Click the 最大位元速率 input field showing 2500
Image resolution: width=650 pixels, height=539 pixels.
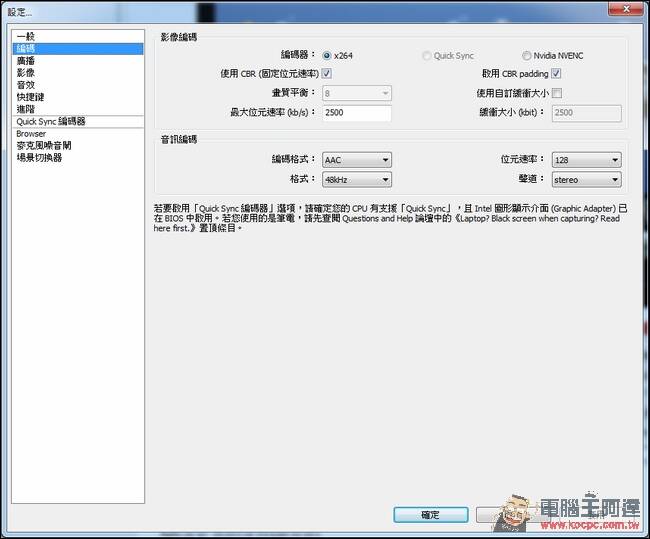(x=357, y=113)
